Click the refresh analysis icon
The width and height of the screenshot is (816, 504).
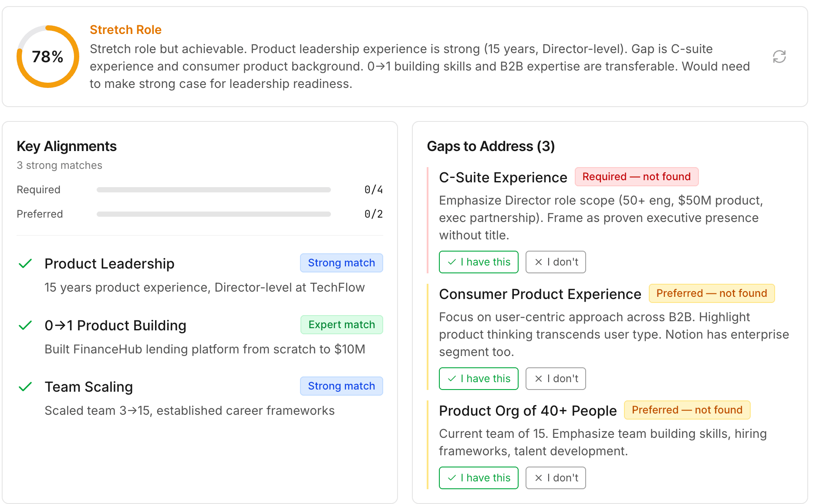pos(779,57)
